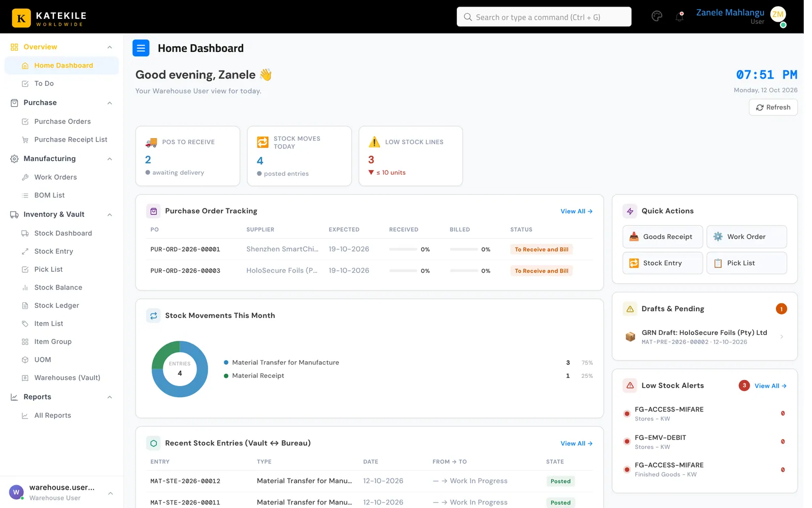812x508 pixels.
Task: Open the FG-EMV-DEBIT low stock alert
Action: pos(704,441)
